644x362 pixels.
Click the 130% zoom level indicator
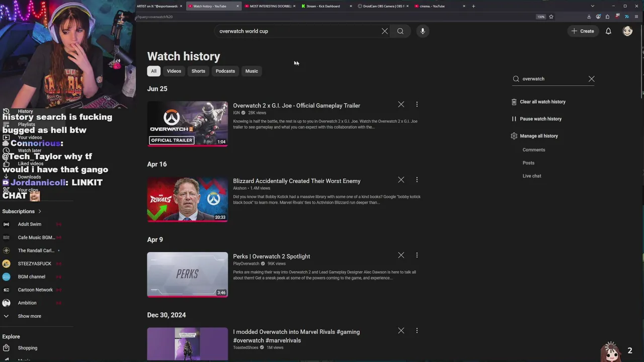(541, 17)
